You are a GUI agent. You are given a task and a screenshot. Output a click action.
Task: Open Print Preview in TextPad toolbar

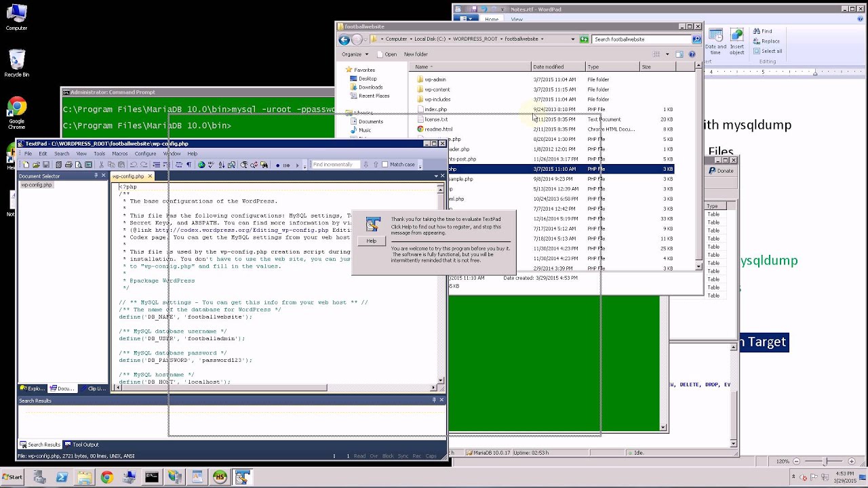pyautogui.click(x=79, y=165)
